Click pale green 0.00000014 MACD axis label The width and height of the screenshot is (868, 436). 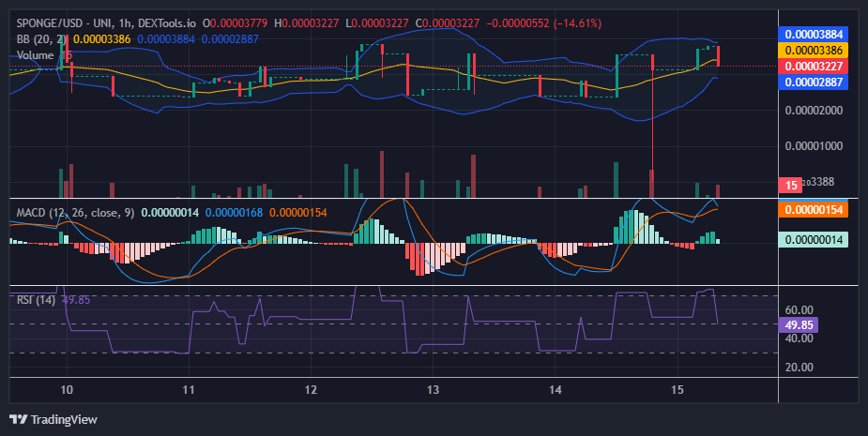click(x=814, y=240)
